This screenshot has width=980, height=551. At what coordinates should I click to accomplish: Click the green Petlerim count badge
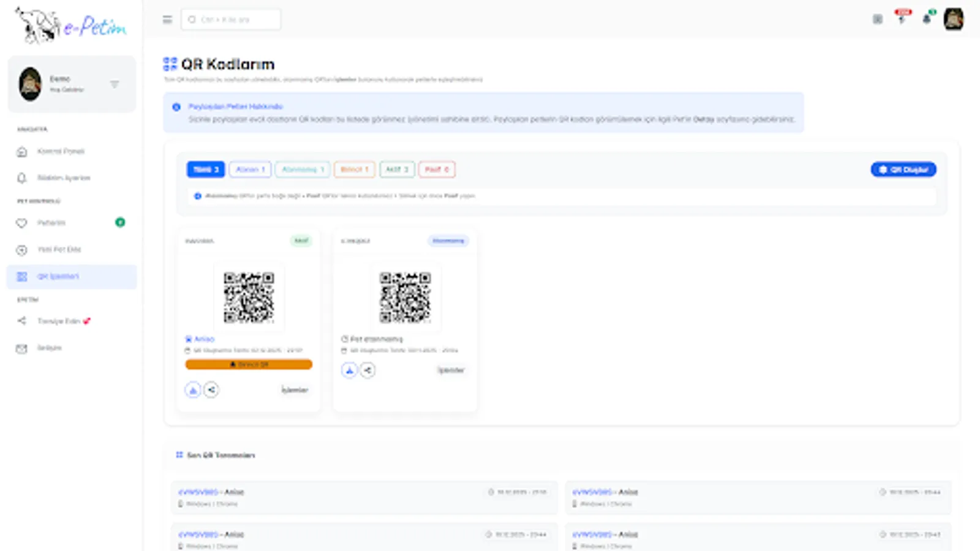click(x=120, y=222)
